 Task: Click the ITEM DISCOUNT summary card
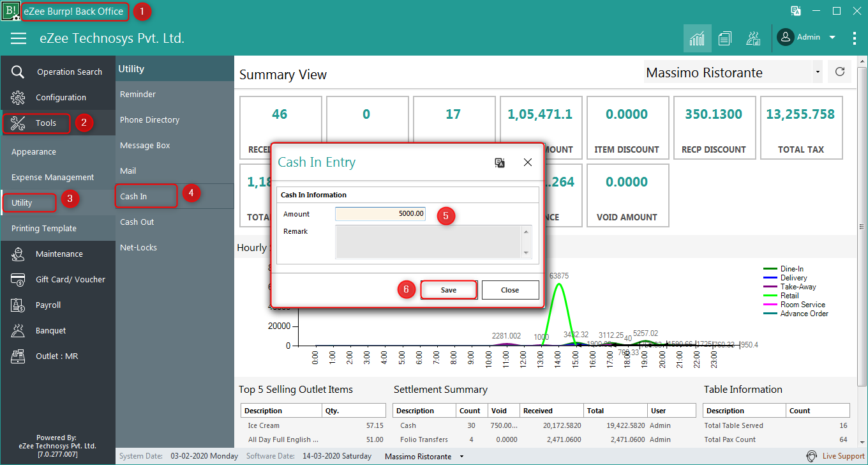[x=628, y=128]
